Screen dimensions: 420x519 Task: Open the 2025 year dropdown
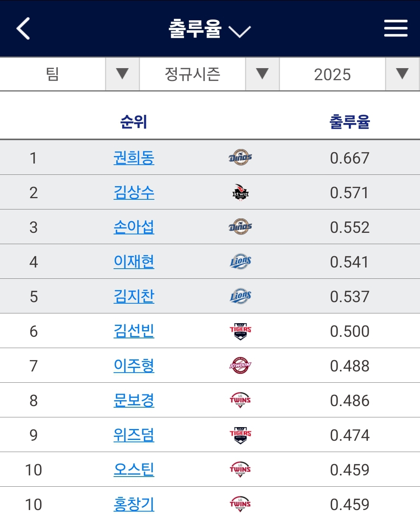coord(350,74)
